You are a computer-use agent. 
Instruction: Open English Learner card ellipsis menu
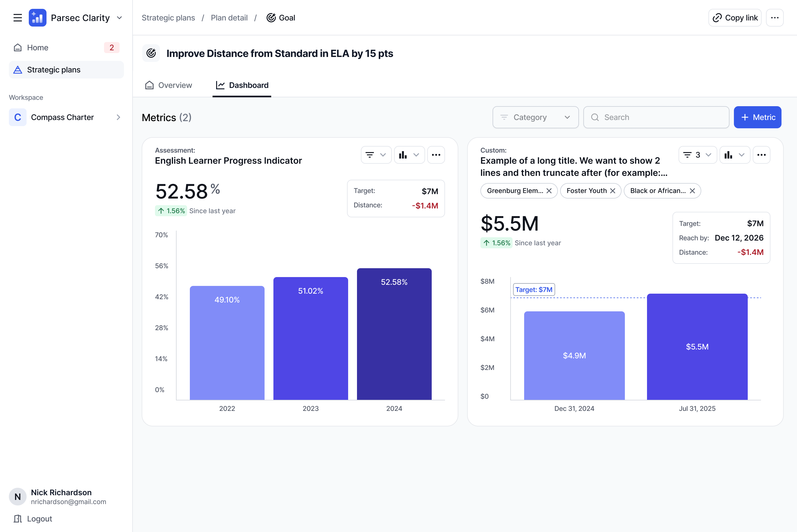tap(436, 155)
